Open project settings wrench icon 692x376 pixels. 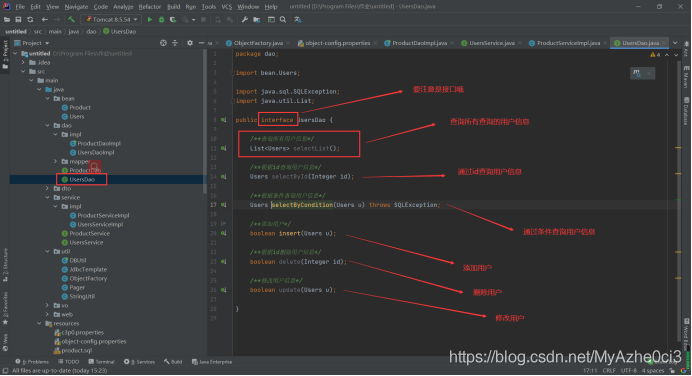pyautogui.click(x=245, y=19)
